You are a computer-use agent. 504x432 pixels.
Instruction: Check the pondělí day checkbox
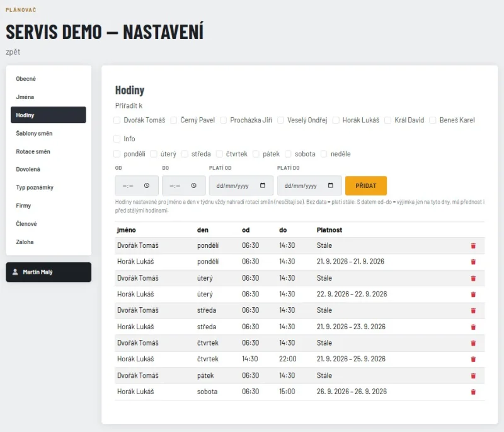click(117, 154)
